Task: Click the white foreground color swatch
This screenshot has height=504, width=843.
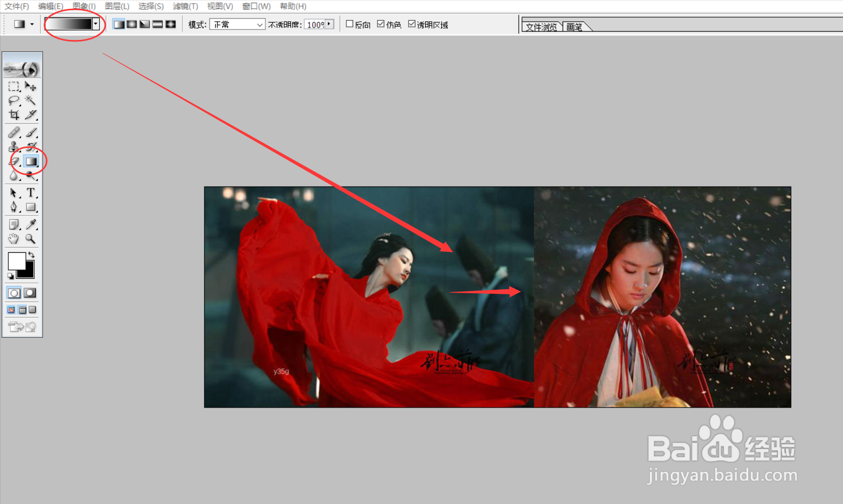Action: 17,261
